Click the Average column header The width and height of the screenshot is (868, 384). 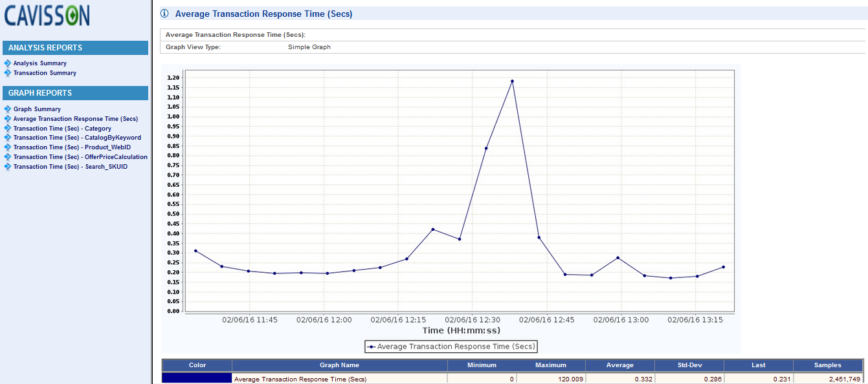(x=620, y=365)
